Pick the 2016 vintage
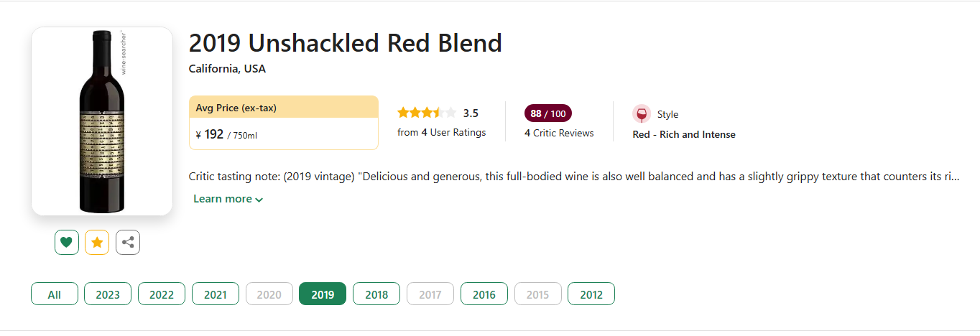980x336 pixels. [484, 294]
